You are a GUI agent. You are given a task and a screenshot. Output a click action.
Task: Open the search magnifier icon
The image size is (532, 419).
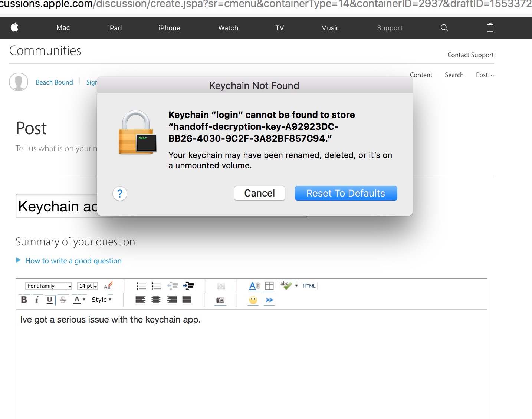coord(444,28)
